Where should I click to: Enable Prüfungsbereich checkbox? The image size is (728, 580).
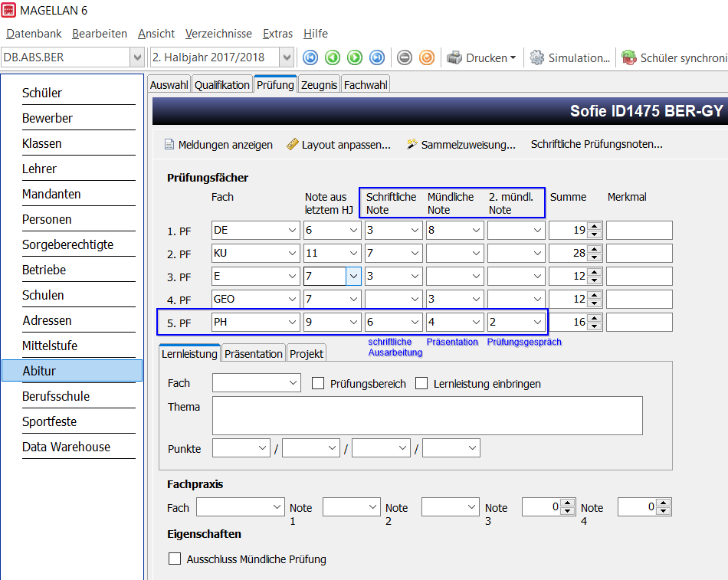pos(318,383)
